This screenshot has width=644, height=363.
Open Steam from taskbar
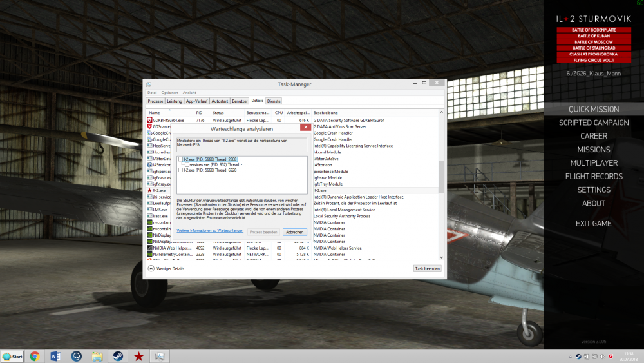click(118, 357)
